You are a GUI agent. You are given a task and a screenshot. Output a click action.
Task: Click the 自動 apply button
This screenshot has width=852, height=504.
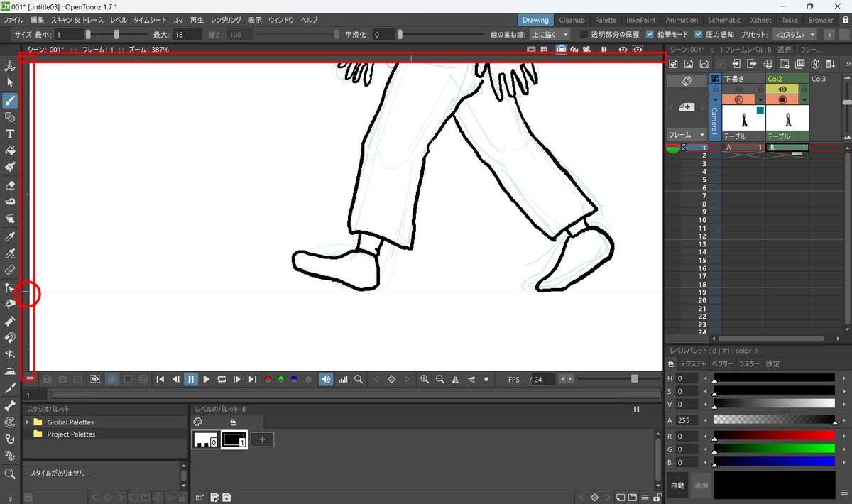[x=678, y=486]
